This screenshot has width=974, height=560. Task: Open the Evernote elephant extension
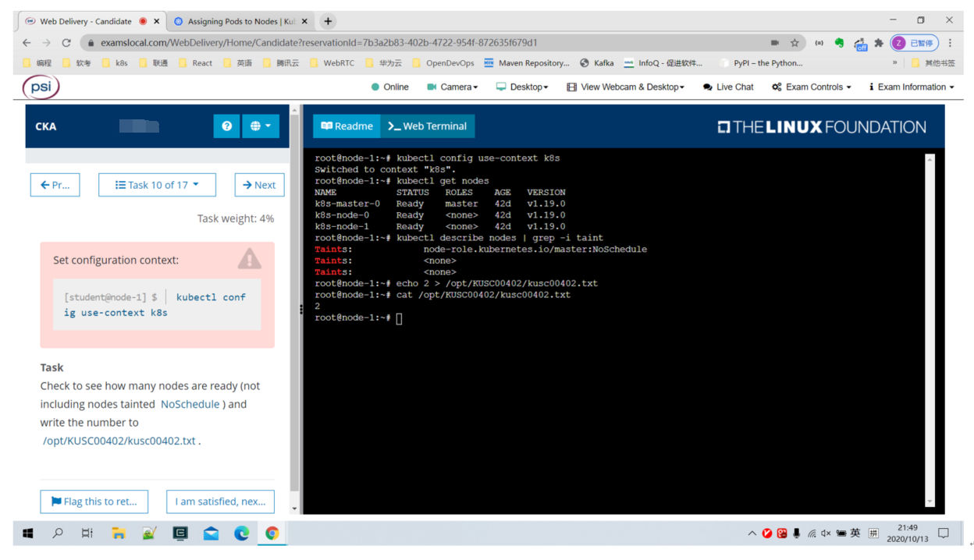point(839,43)
